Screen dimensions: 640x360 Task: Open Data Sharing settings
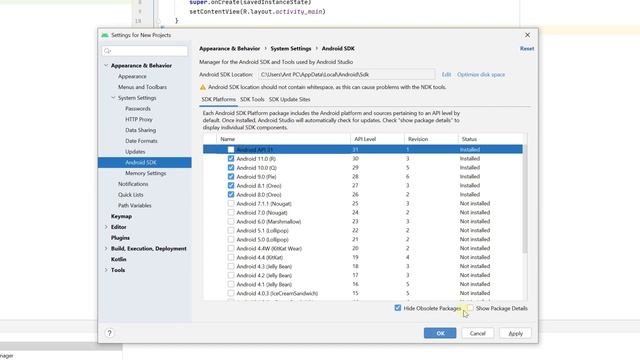(140, 130)
